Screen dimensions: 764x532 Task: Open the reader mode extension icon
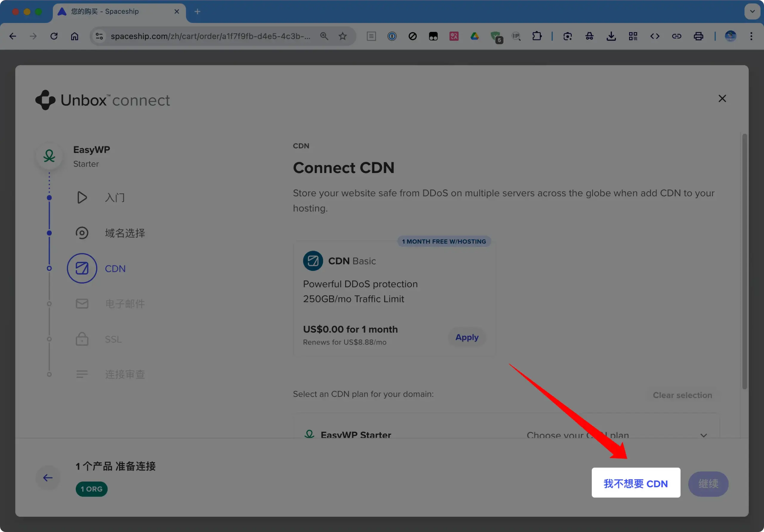(371, 36)
